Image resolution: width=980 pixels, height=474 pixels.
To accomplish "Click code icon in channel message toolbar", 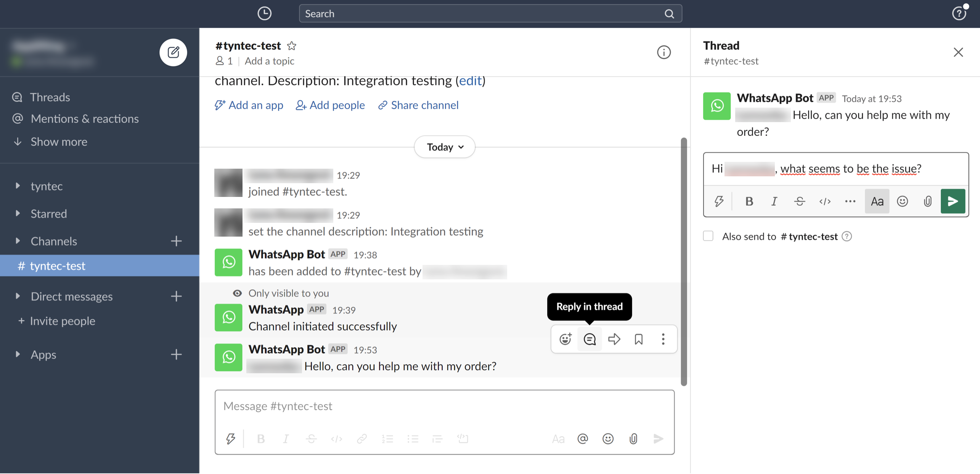I will (336, 439).
